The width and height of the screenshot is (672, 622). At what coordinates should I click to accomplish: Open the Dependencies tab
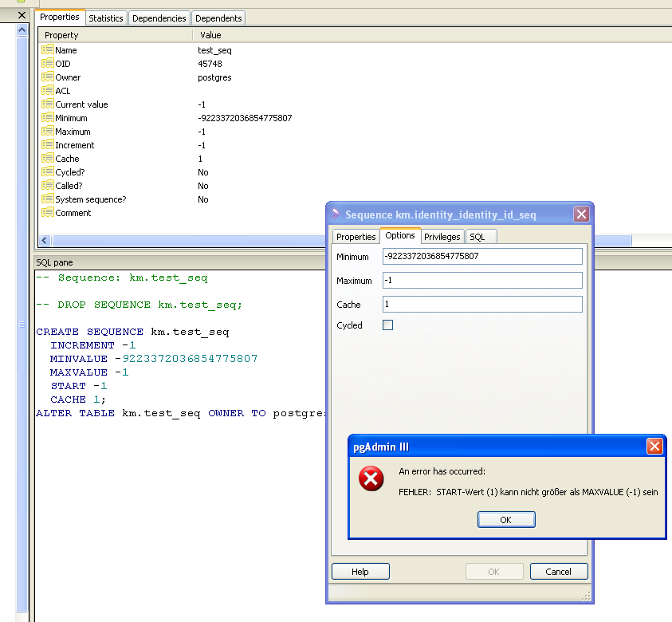coord(159,18)
